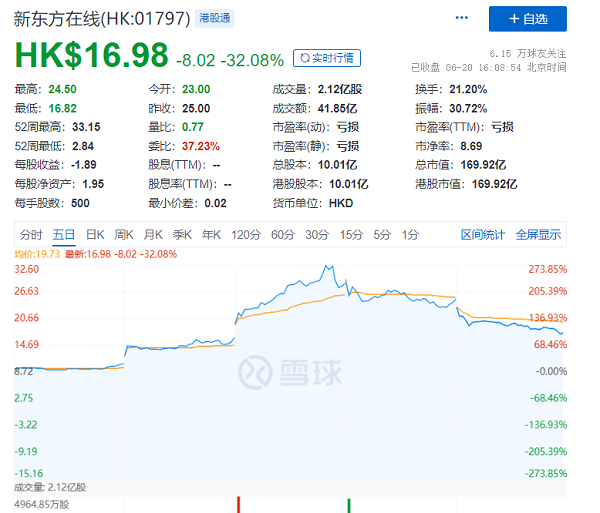Click the 每手股数 value 500
600x513 pixels.
click(x=80, y=203)
